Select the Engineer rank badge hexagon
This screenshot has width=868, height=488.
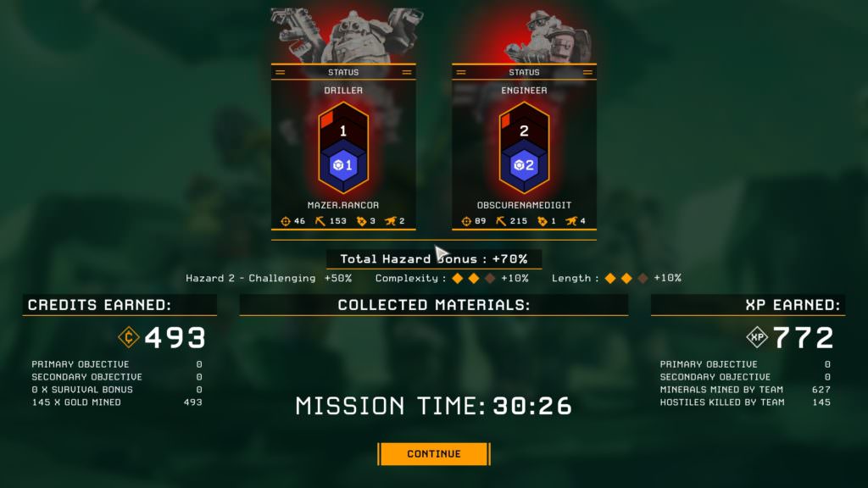click(524, 147)
